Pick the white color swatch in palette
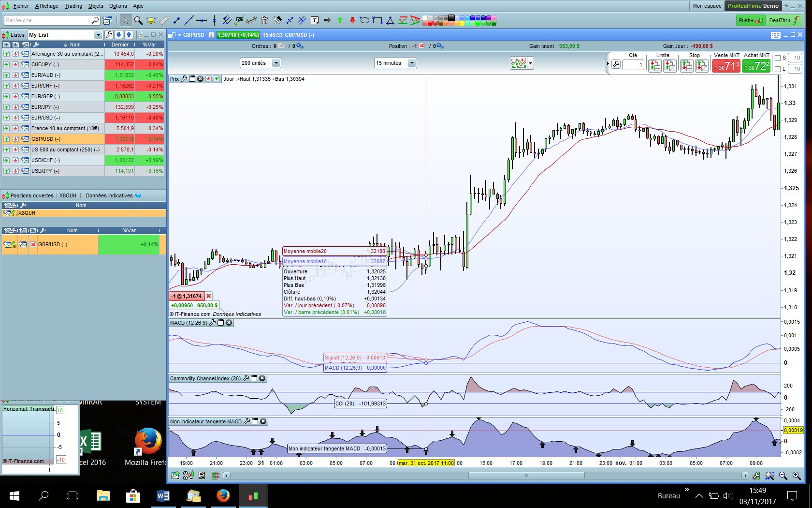 point(425,18)
